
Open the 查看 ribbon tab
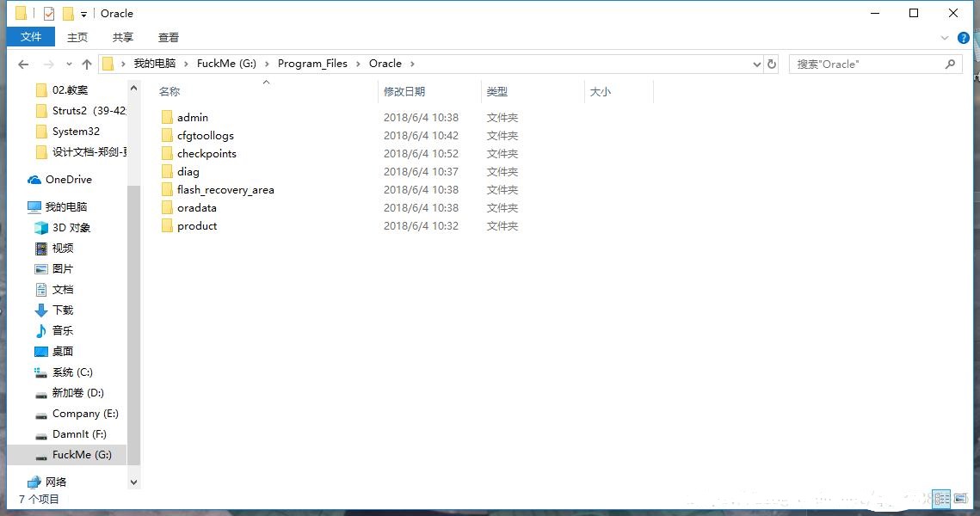pos(169,37)
